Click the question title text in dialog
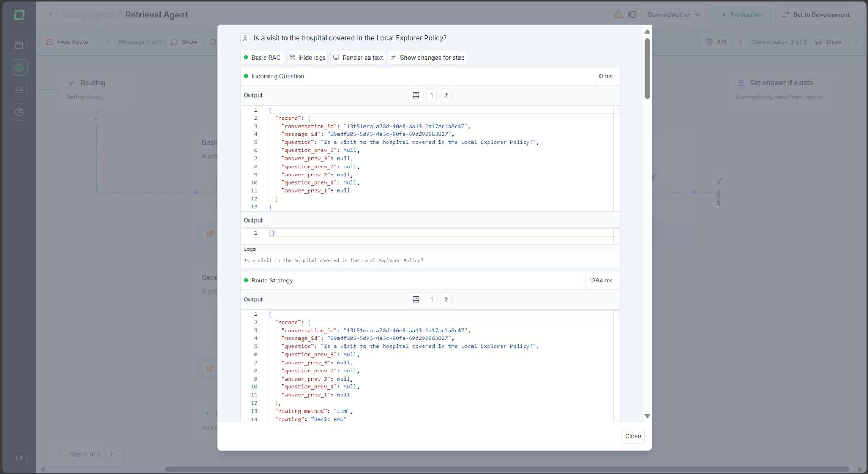The width and height of the screenshot is (868, 474). [350, 38]
